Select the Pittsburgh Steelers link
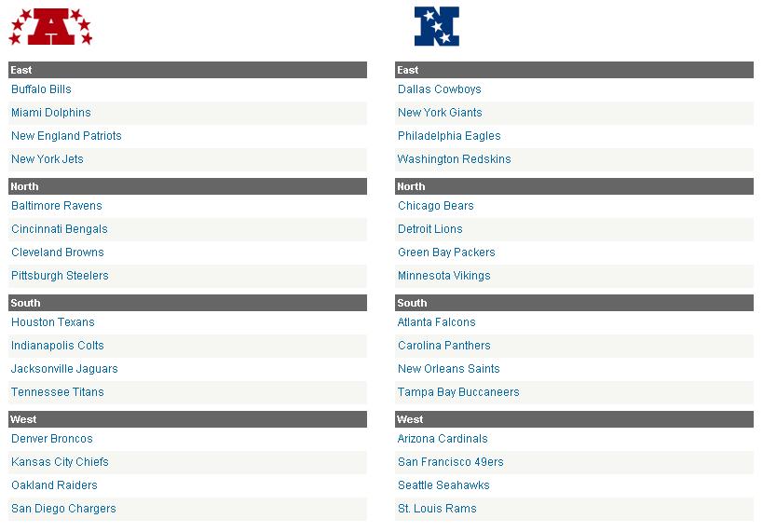Screen dimensions: 763x532 (60, 276)
